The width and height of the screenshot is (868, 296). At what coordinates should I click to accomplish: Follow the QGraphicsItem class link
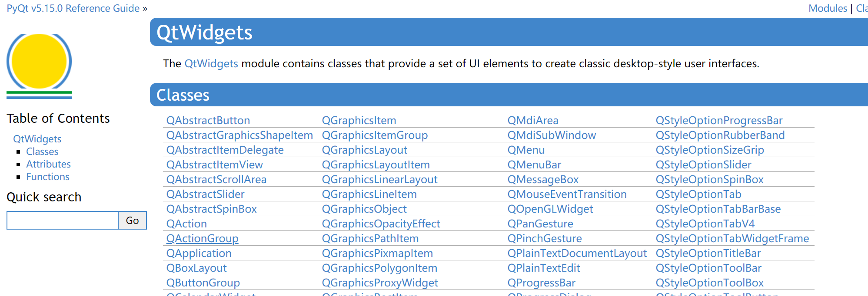(359, 120)
